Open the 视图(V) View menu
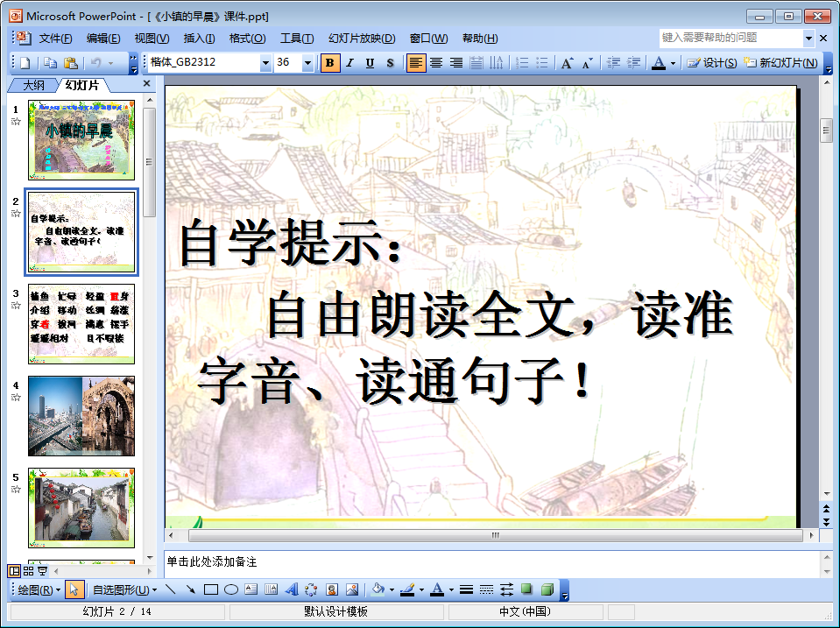Viewport: 840px width, 628px height. pos(152,39)
